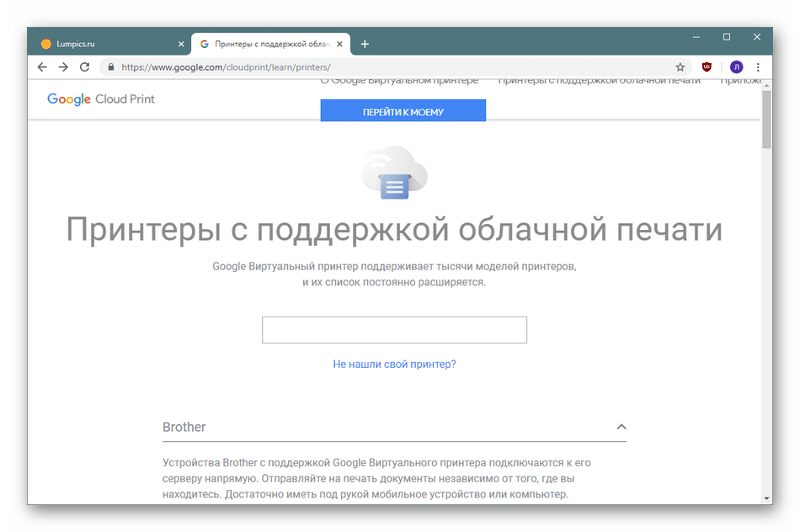Maximize the Chrome window

[727, 37]
